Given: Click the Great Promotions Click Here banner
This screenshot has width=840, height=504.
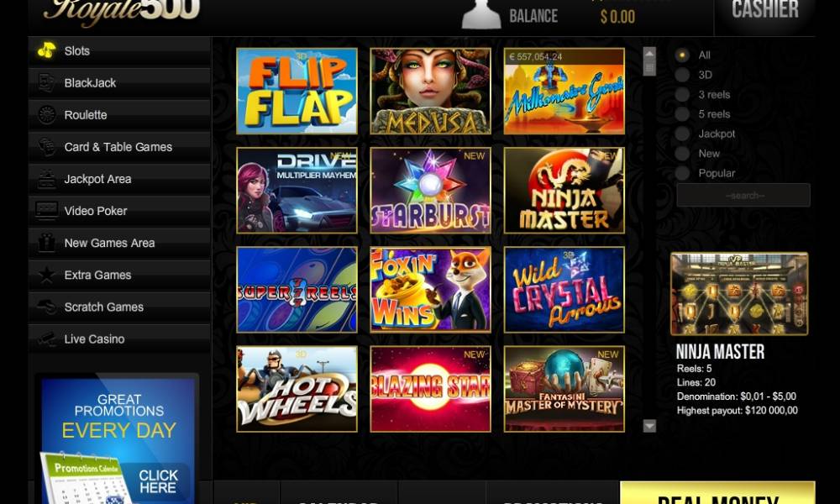Looking at the screenshot, I should click(x=118, y=440).
